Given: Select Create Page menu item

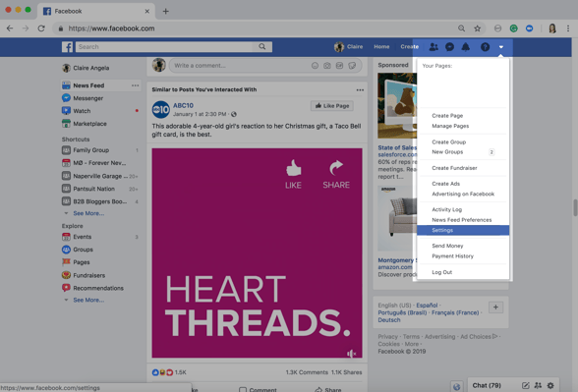Looking at the screenshot, I should 447,116.
